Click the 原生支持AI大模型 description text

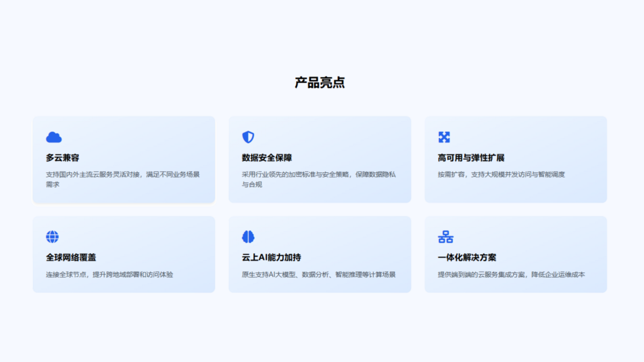(x=319, y=275)
